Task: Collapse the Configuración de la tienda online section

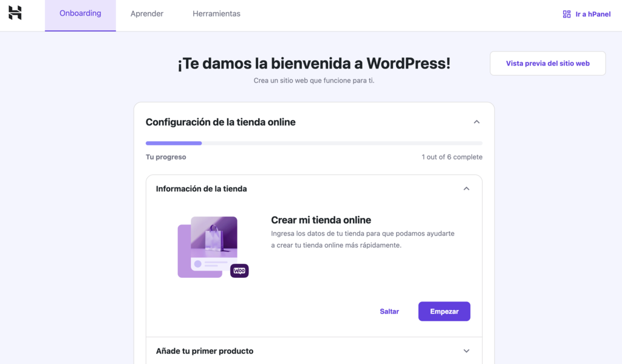Action: [x=477, y=121]
